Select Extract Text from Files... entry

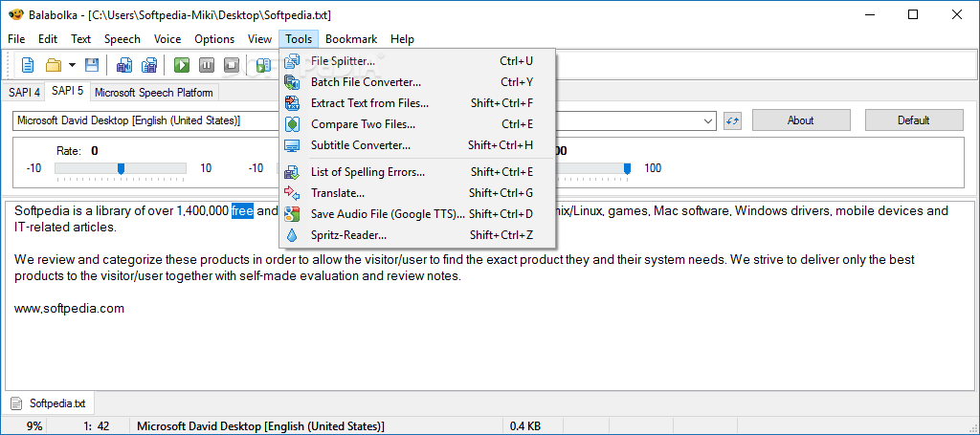pyautogui.click(x=417, y=103)
